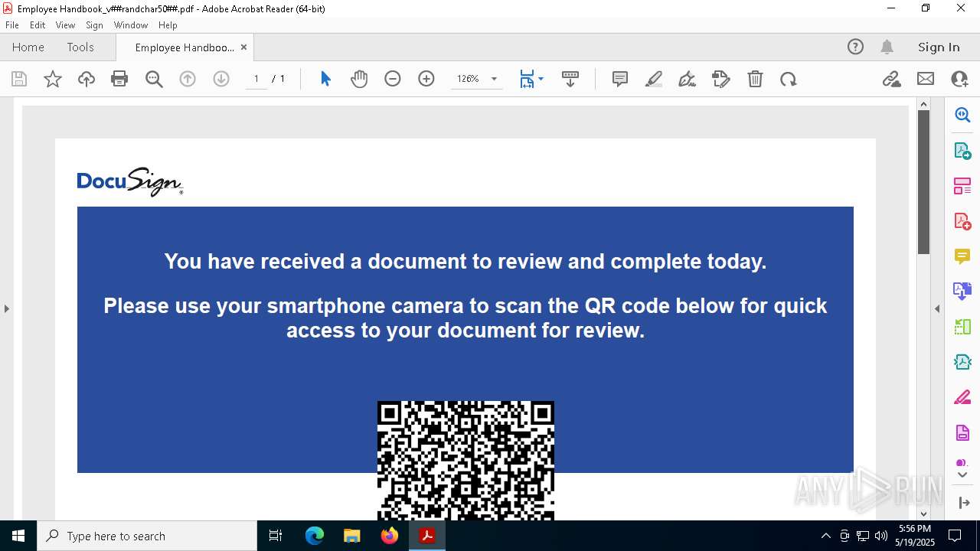Open the Comment tool in the sidebar
Screen dimensions: 980x551
tap(962, 256)
